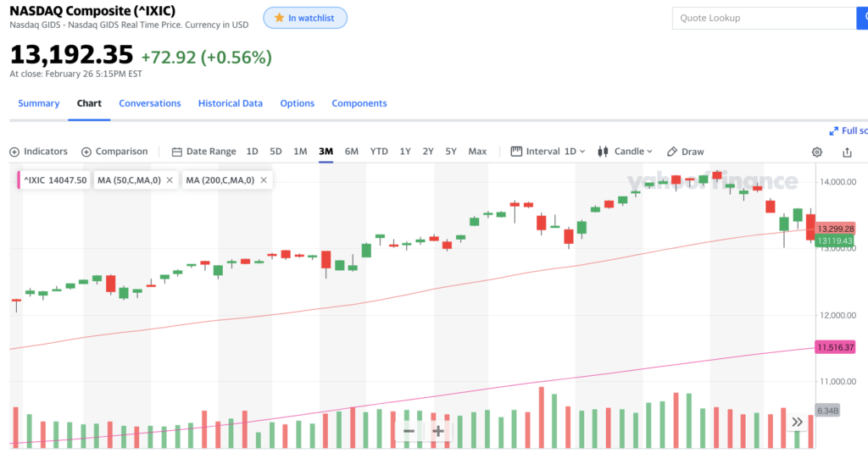Screen dimensions: 868x453
Task: Click the 6.34B volume label
Action: tap(827, 411)
